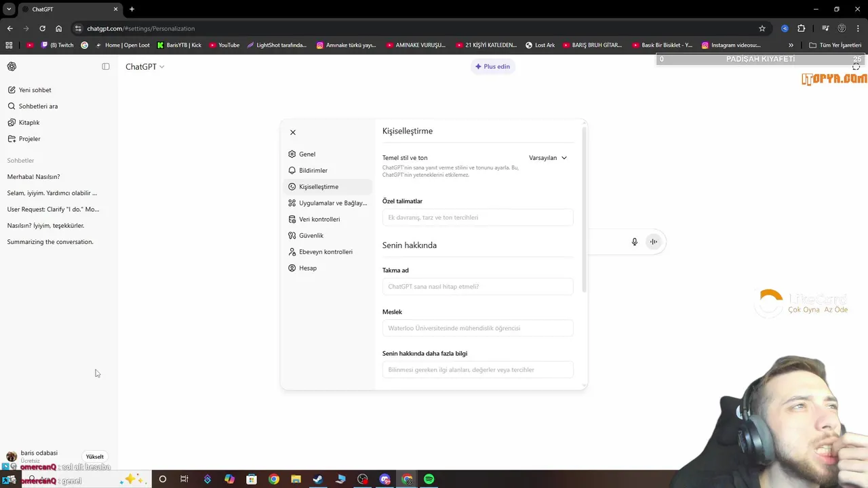Select the Genel settings tab
This screenshot has width=868, height=488.
[328, 154]
